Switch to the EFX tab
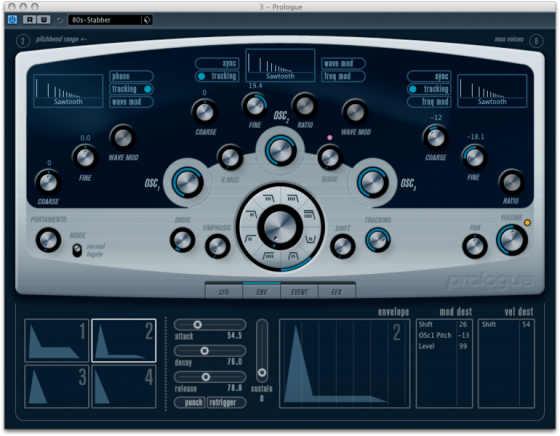The width and height of the screenshot is (560, 436). [336, 292]
